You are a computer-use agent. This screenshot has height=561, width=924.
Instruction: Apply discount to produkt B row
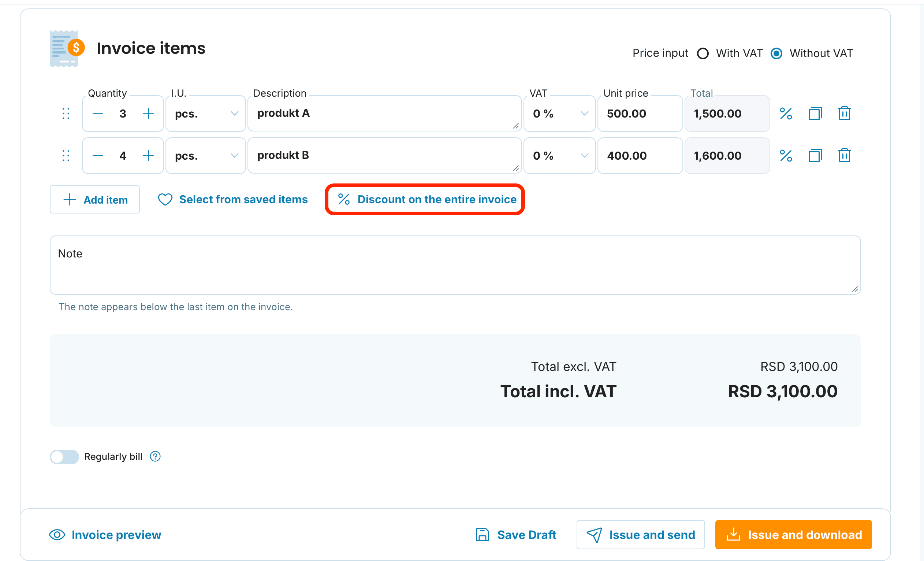(x=786, y=156)
